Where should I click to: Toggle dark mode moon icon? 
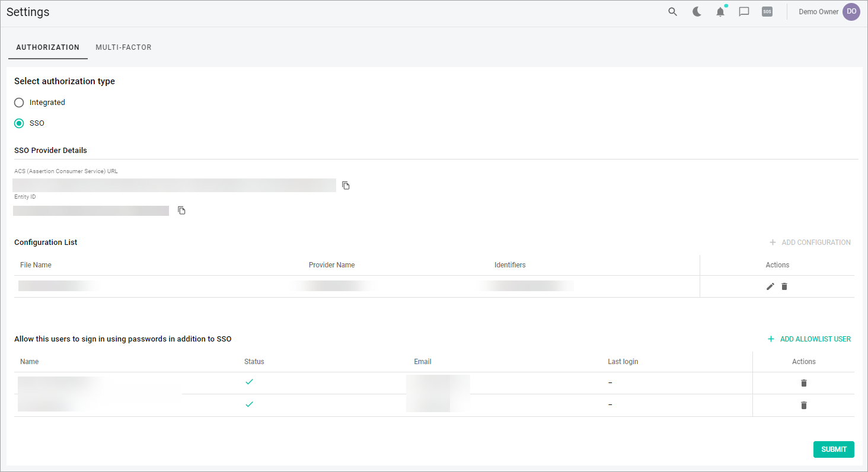point(697,12)
